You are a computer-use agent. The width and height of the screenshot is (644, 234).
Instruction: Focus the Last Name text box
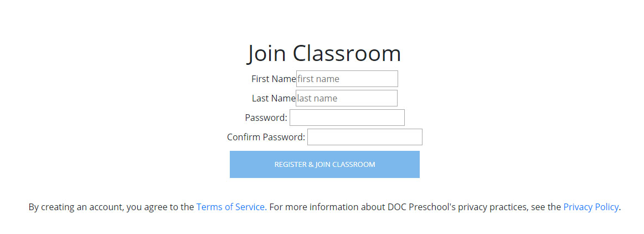tap(347, 98)
